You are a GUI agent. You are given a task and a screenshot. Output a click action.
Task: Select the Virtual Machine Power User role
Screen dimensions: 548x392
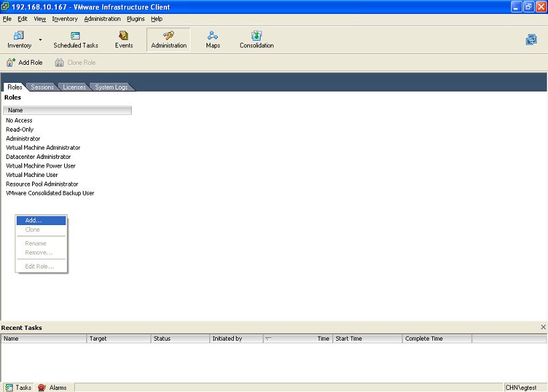[x=41, y=166]
